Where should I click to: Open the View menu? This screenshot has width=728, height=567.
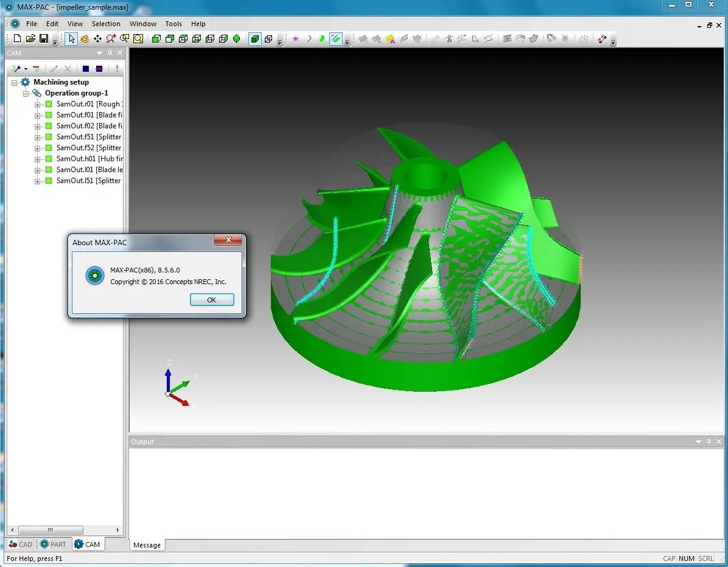(75, 24)
